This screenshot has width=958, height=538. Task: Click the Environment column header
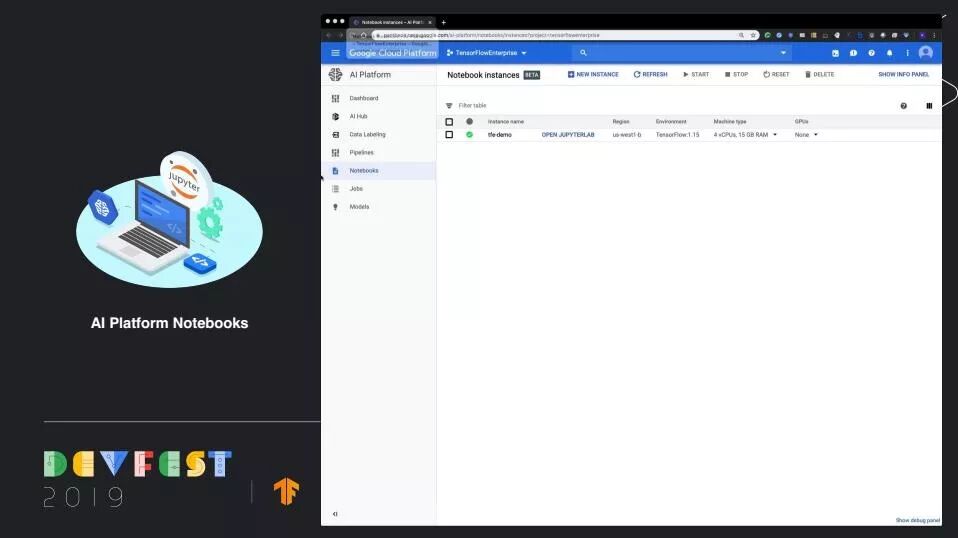pyautogui.click(x=671, y=122)
